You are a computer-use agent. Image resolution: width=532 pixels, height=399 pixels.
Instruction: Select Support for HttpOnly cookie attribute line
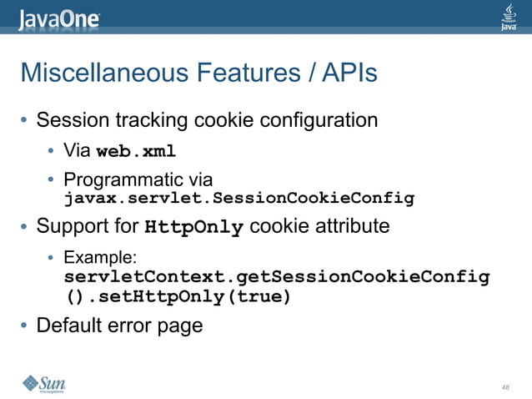[213, 226]
